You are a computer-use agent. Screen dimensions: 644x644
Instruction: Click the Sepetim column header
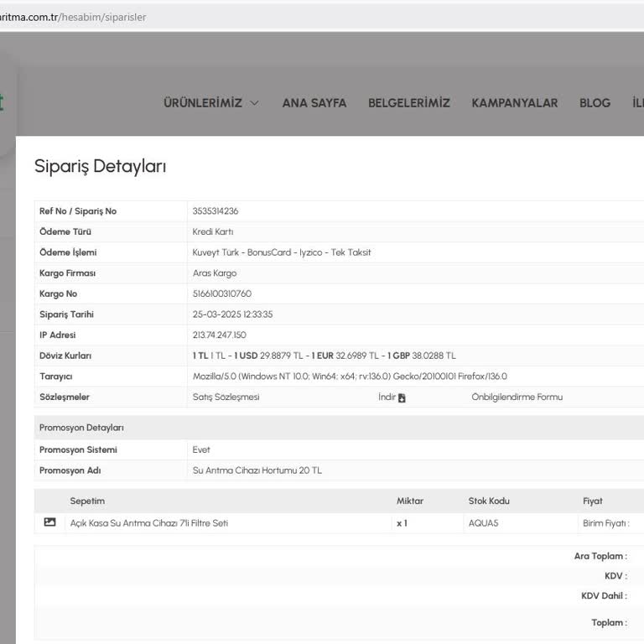click(87, 501)
